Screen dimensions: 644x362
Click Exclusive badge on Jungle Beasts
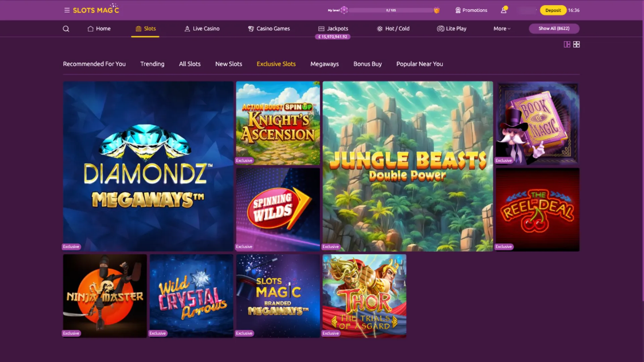[331, 247]
